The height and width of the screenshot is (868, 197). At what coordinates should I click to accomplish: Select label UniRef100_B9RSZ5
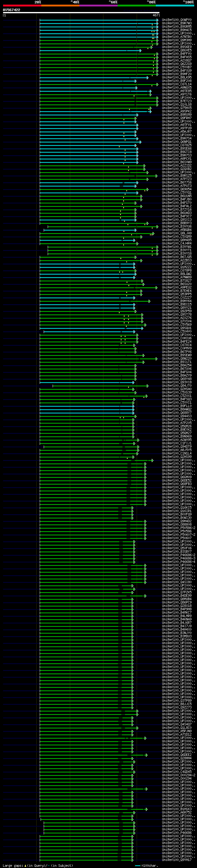click(177, 176)
